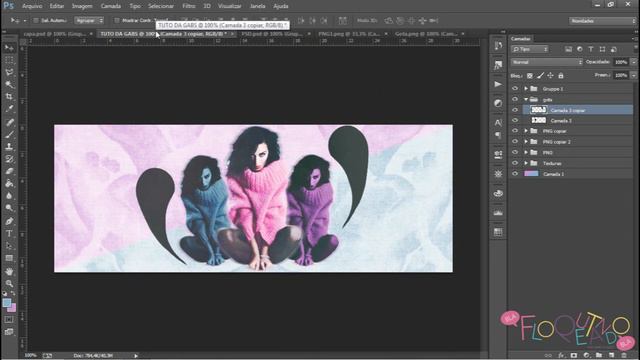640x360 pixels.
Task: Select the Horizontal Type tool
Action: [9, 233]
